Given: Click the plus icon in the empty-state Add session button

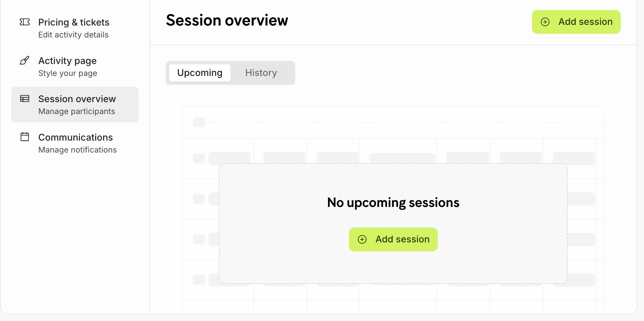Looking at the screenshot, I should click(x=362, y=239).
